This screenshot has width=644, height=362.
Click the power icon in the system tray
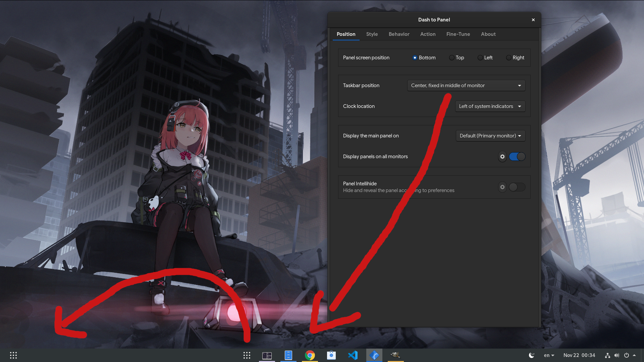coord(626,355)
